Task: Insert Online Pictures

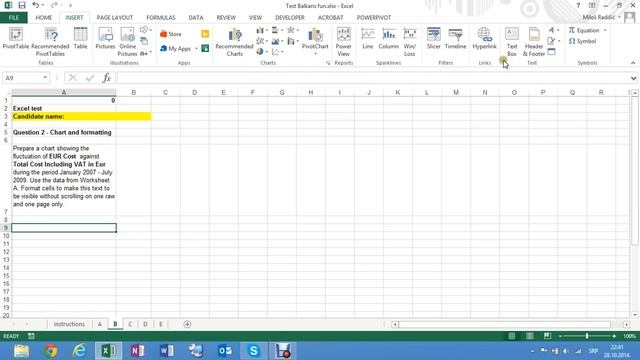Action: tap(127, 42)
